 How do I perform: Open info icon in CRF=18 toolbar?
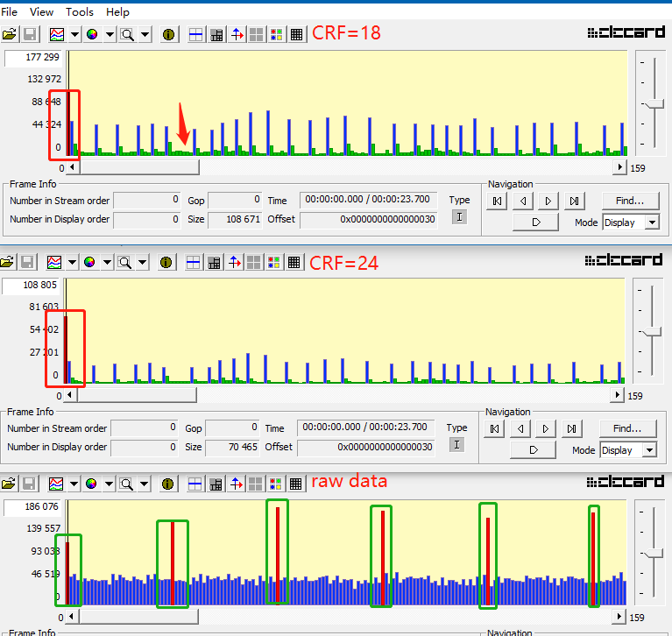[x=169, y=34]
